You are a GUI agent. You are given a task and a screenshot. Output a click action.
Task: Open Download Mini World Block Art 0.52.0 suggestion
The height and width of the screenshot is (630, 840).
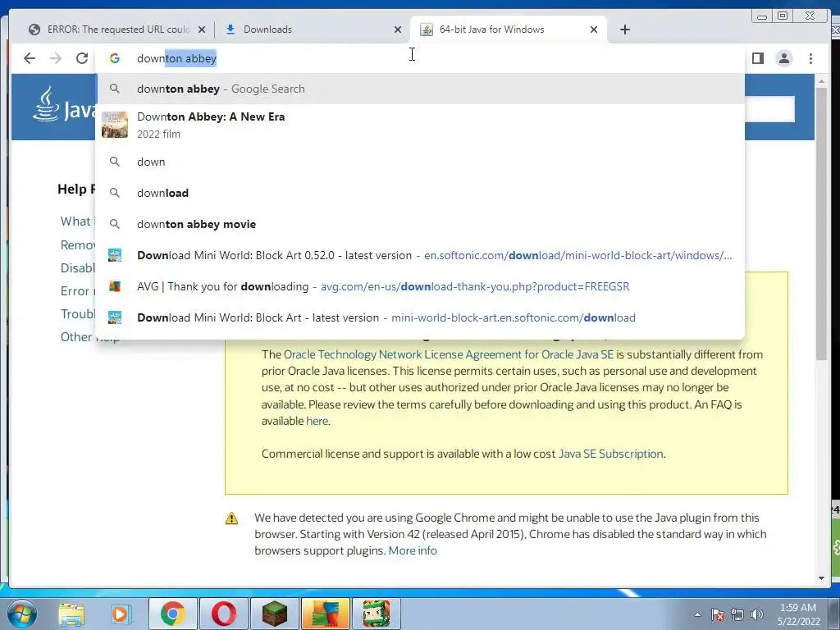click(421, 256)
